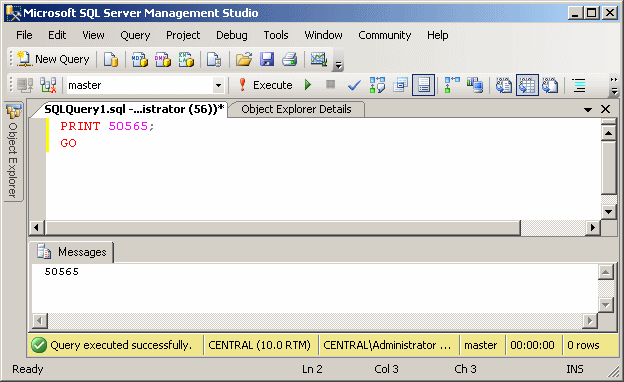Open Analysis Services DMX Query icon

pos(163,59)
